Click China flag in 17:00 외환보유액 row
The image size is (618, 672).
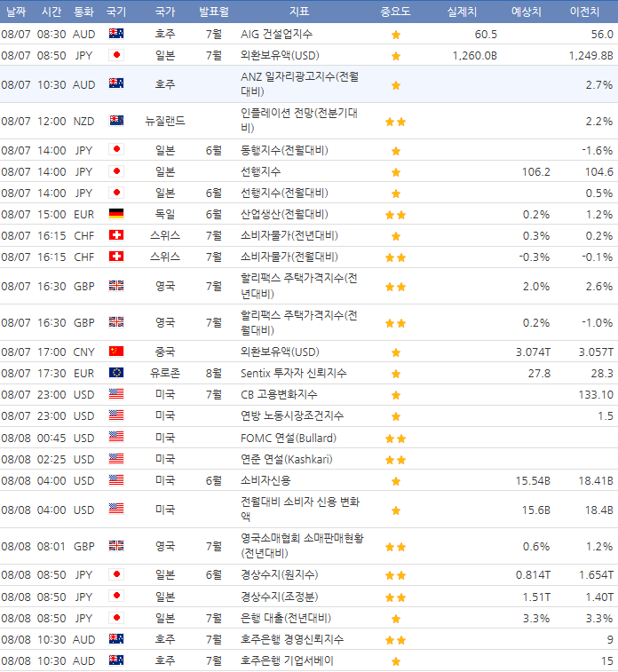tap(116, 352)
